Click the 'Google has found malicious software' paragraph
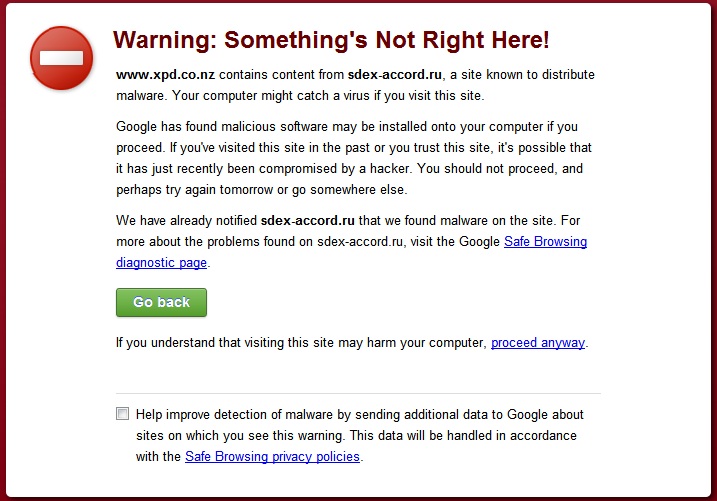The height and width of the screenshot is (501, 717). point(354,158)
